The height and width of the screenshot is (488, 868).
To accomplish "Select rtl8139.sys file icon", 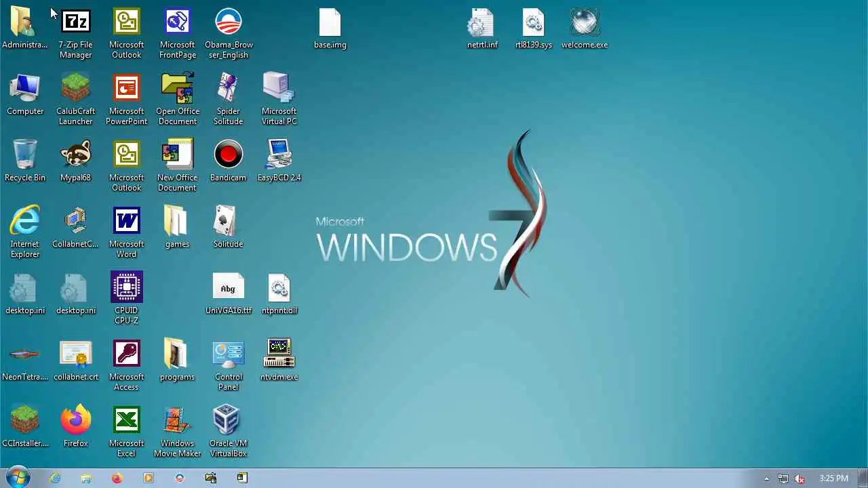I will 534,28.
